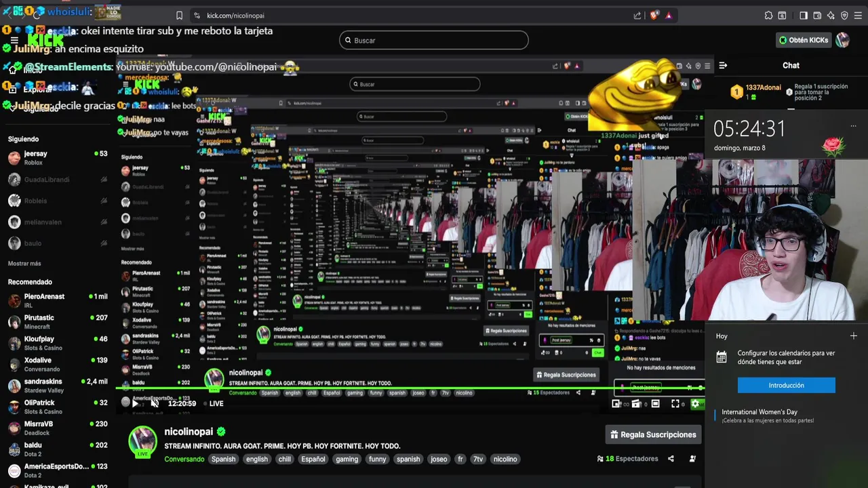Screen dimensions: 868x488
Task: Open clock widget three-dot options
Action: (853, 125)
